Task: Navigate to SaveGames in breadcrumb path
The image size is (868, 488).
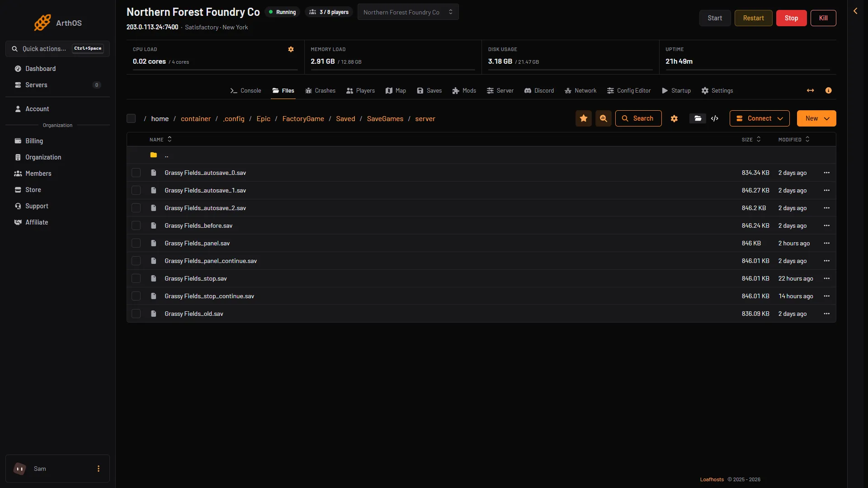Action: pyautogui.click(x=385, y=118)
